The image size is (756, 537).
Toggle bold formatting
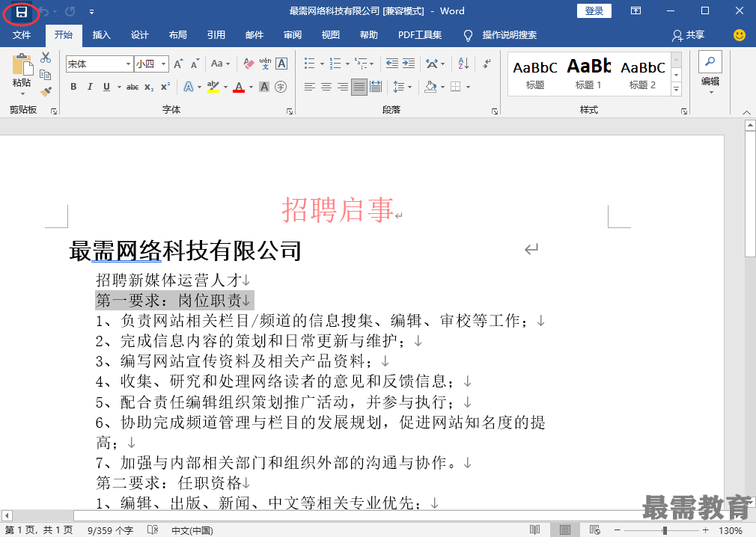coord(73,87)
